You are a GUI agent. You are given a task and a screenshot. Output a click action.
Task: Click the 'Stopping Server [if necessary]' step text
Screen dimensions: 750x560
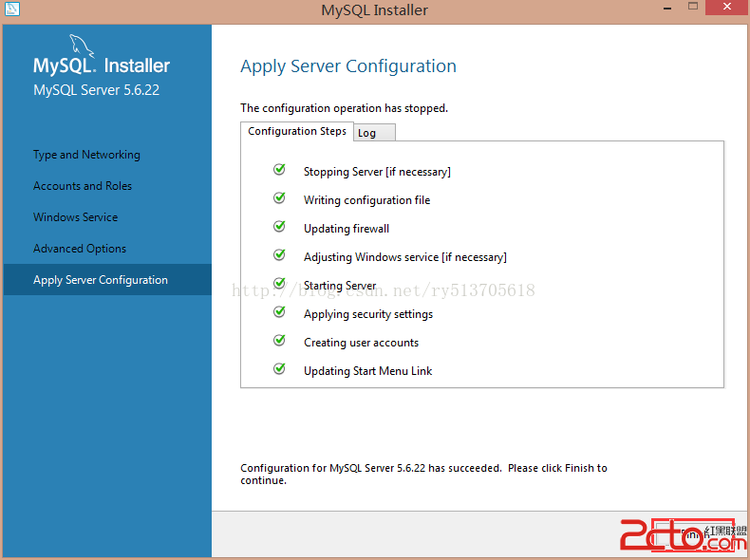click(377, 172)
